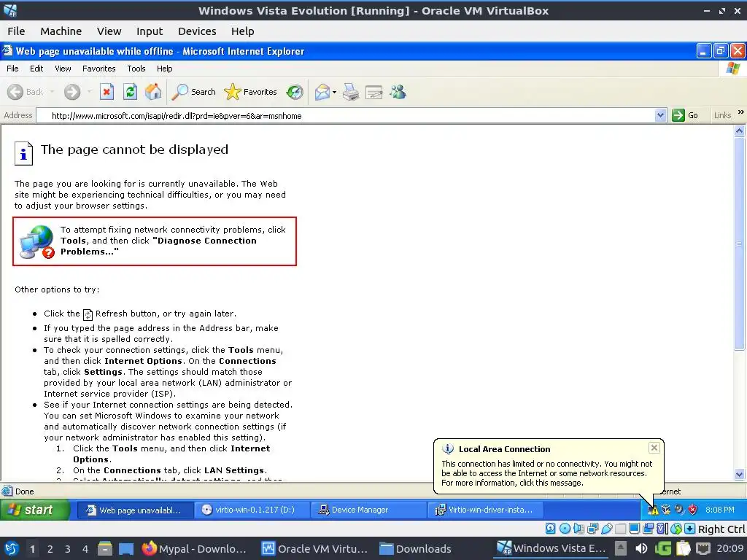
Task: Open VirtualBox Machine menu
Action: point(61,31)
